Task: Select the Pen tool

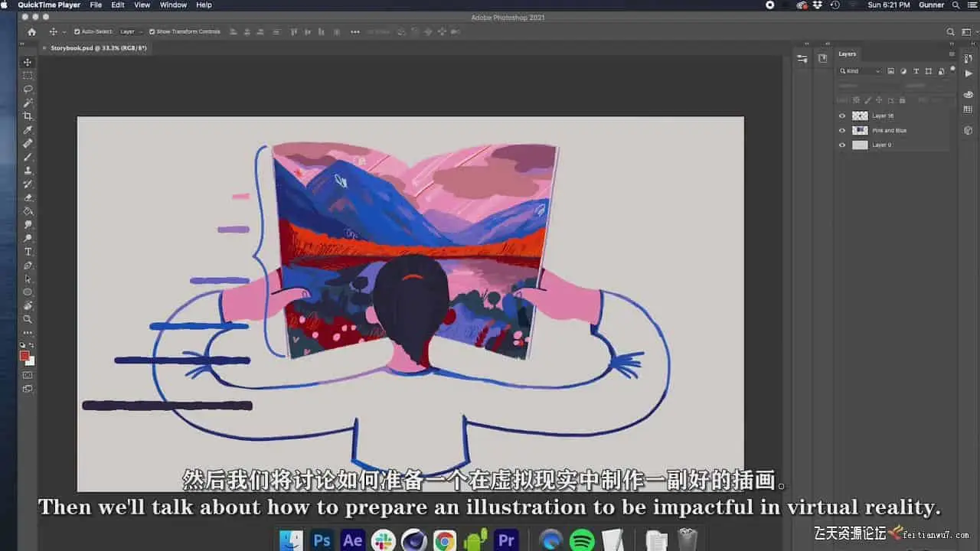Action: pos(28,266)
